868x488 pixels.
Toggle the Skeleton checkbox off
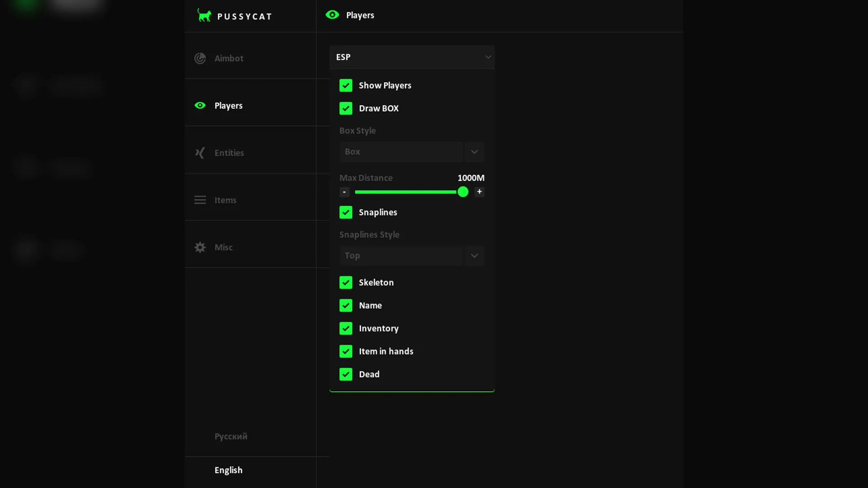346,282
